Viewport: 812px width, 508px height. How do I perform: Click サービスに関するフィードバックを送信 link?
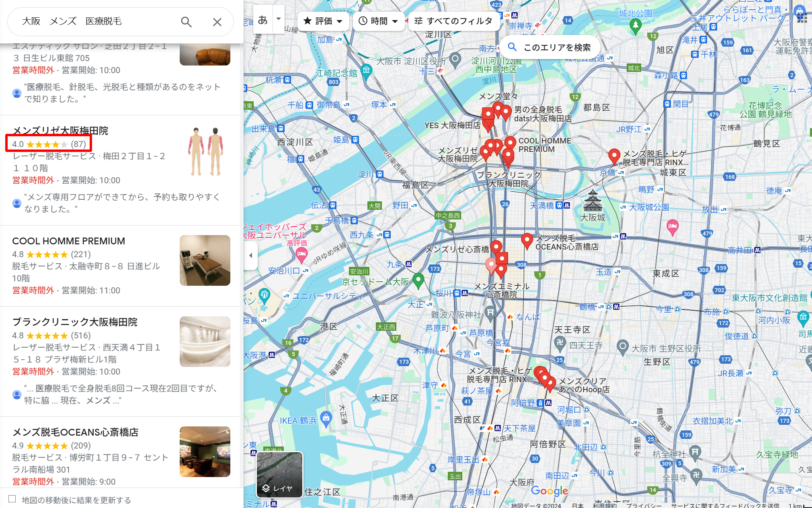tap(725, 505)
